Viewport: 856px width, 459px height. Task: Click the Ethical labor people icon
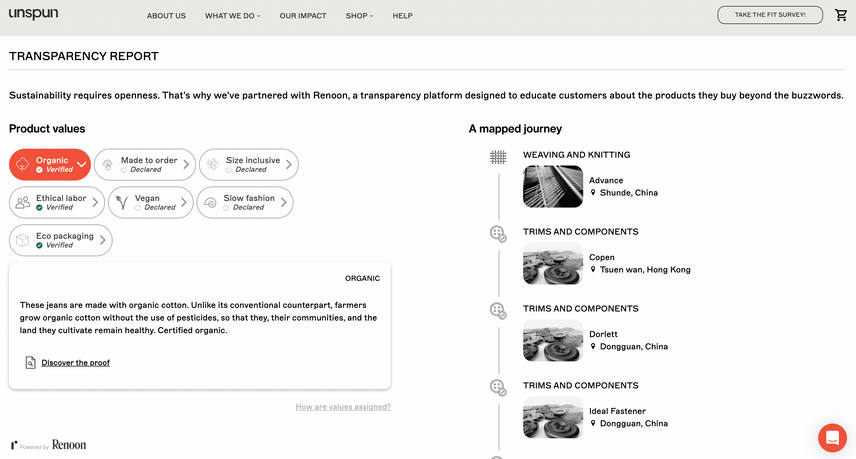[x=23, y=203]
